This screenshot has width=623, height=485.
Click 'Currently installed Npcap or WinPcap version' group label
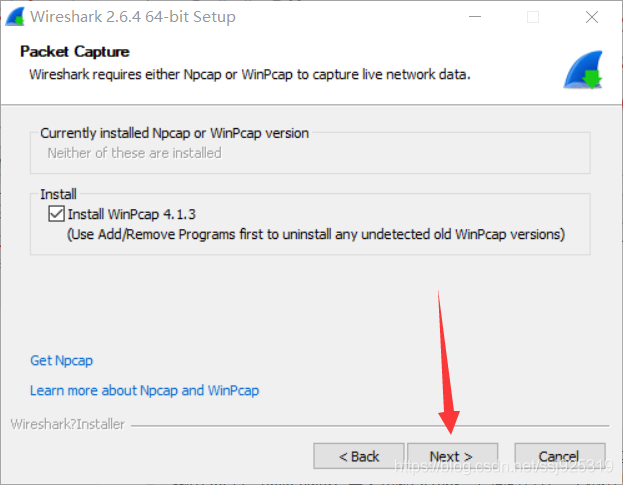click(x=174, y=133)
